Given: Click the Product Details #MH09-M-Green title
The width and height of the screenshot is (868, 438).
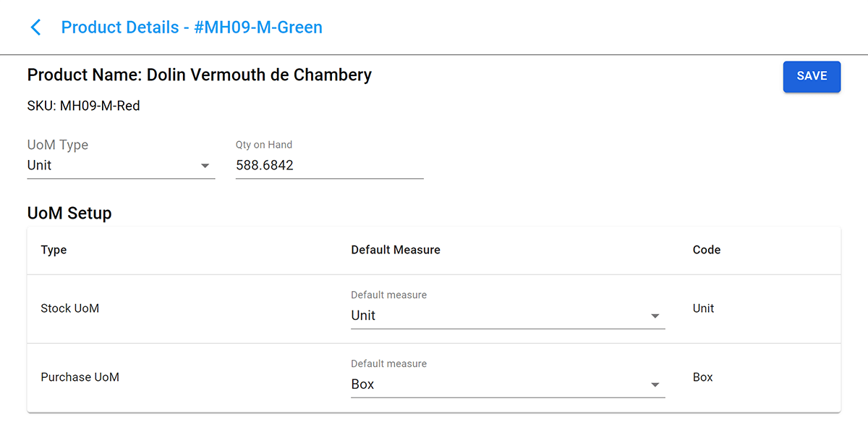Looking at the screenshot, I should pos(192,28).
